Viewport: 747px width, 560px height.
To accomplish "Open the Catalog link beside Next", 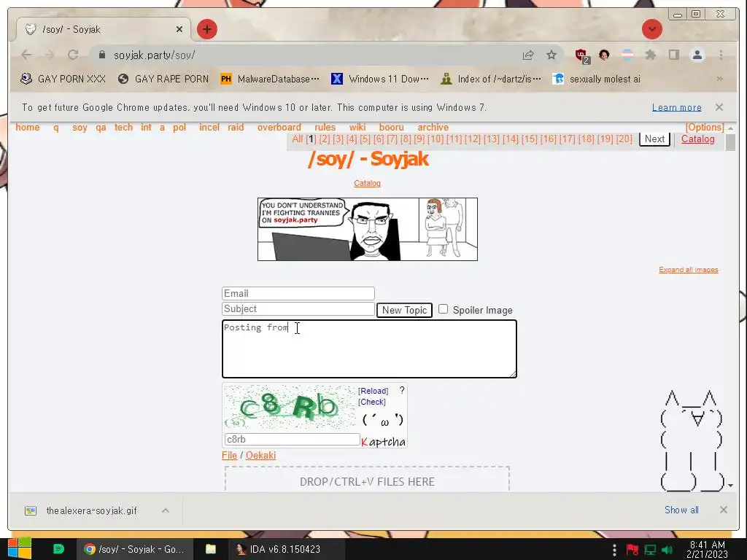I will coord(697,139).
